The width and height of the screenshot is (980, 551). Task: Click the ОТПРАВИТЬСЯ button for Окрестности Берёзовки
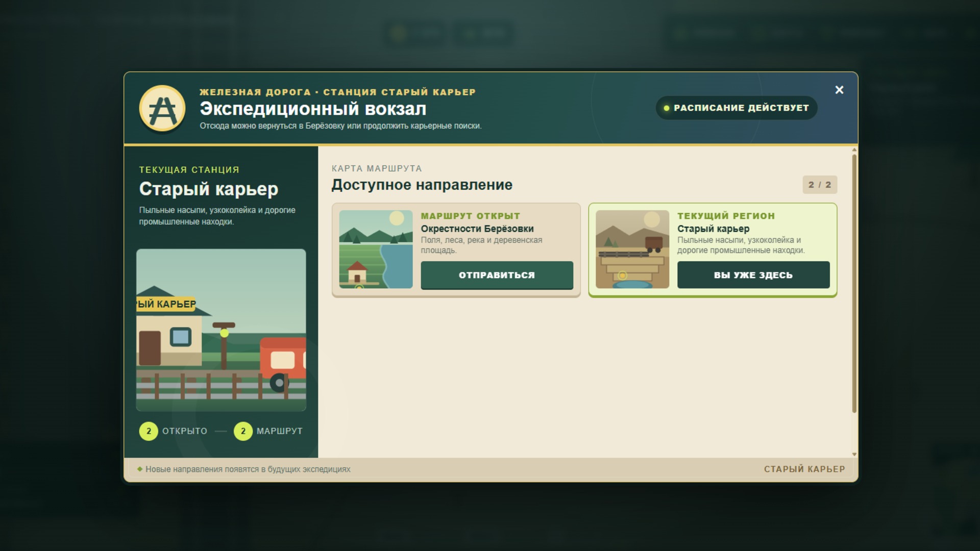point(497,275)
